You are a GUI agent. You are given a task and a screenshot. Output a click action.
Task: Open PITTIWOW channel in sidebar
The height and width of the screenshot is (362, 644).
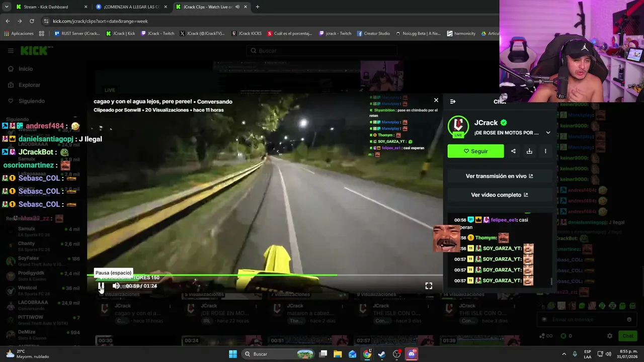pos(43,320)
